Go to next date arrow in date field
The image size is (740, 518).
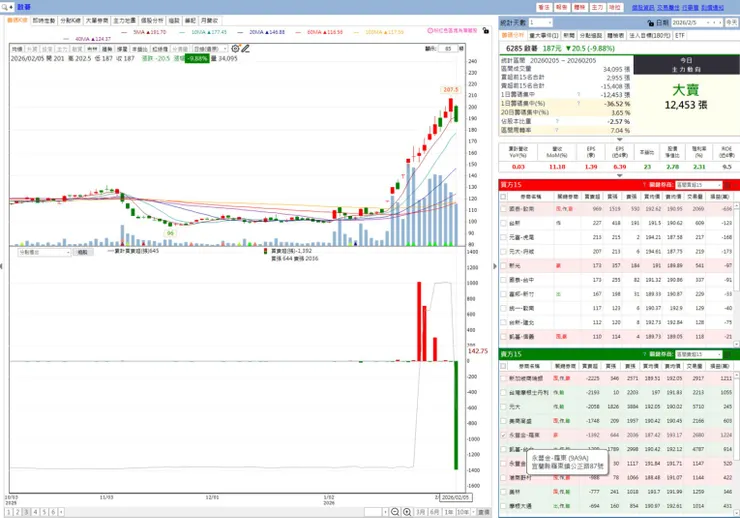[720, 23]
